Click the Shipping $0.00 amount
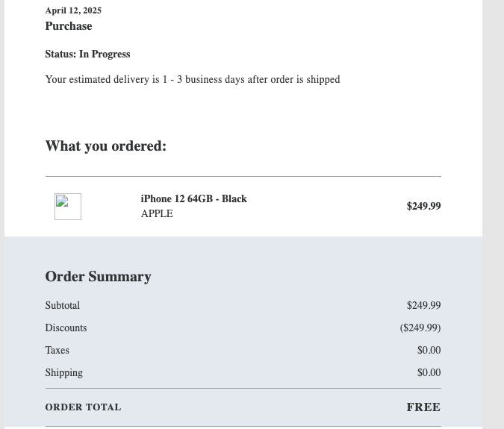 pyautogui.click(x=429, y=373)
